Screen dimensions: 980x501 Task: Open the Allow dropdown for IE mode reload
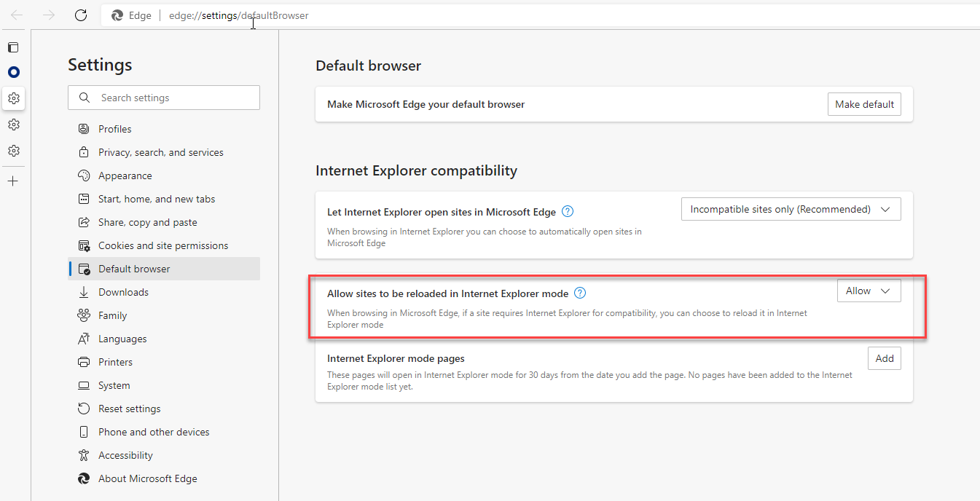click(869, 291)
